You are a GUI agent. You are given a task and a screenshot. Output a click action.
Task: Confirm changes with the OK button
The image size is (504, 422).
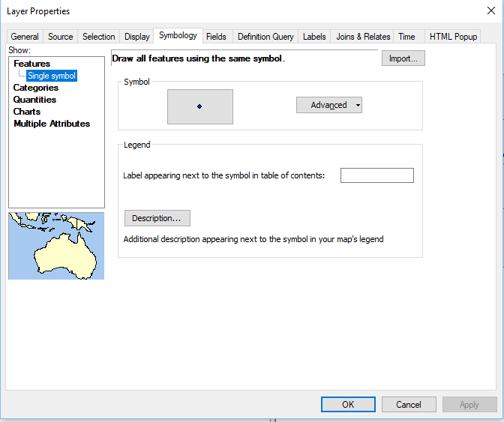(x=348, y=405)
